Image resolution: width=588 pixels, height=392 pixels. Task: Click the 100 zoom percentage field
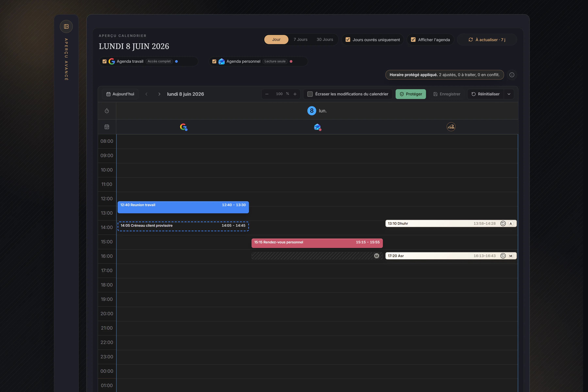tap(279, 94)
